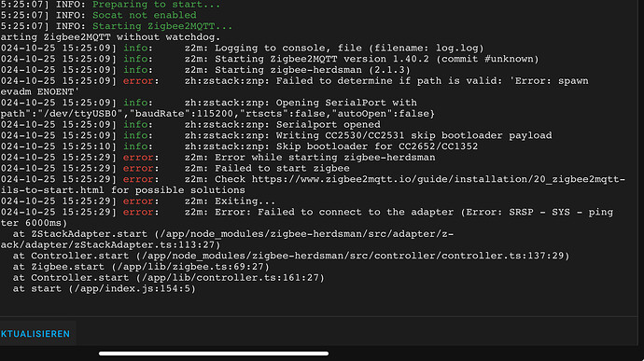Click '6000ms)' timeout continuation text
644x361 pixels.
point(46,223)
